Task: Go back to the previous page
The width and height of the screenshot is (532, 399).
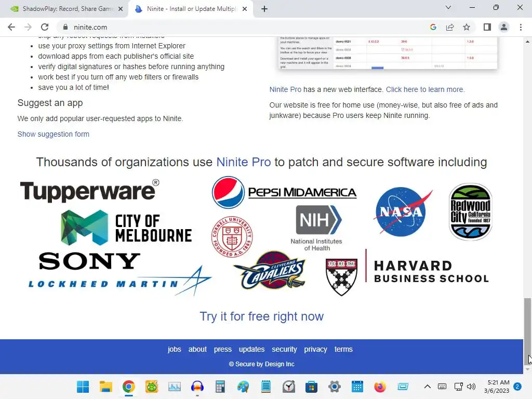Action: (x=11, y=27)
